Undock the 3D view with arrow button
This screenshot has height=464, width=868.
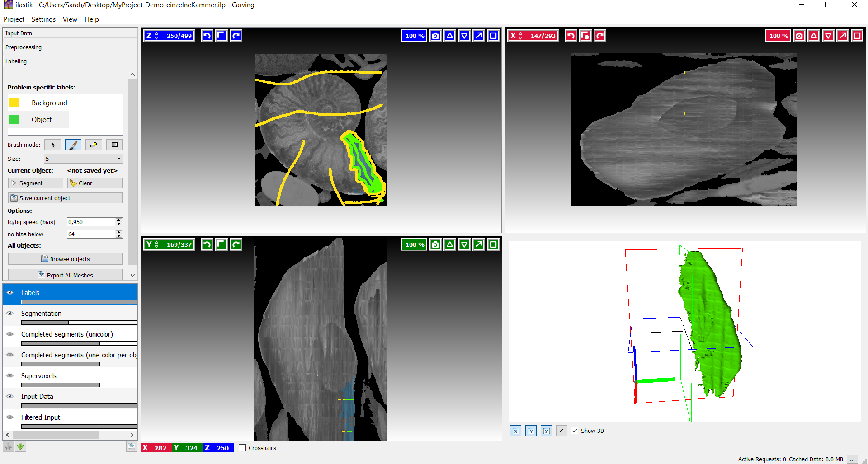562,431
